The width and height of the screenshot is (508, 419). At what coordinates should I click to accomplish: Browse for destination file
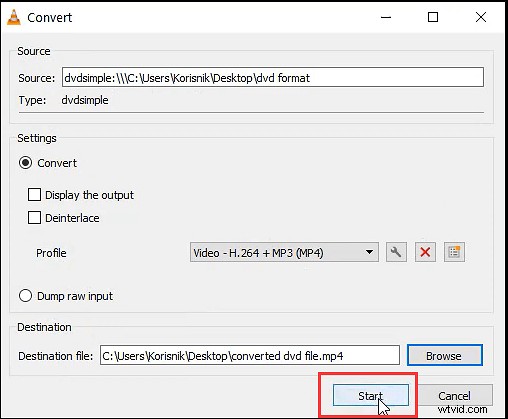(445, 355)
